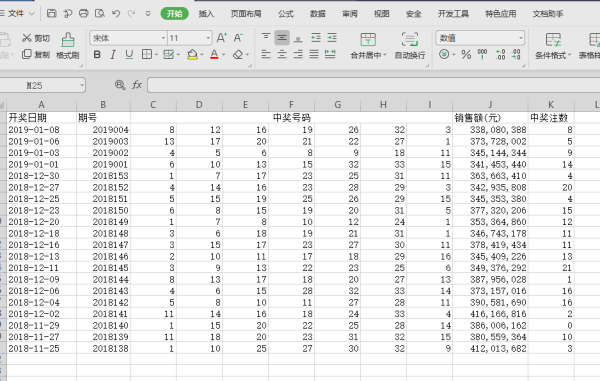Open 文件 menu dropdown arrow
This screenshot has width=600, height=381.
click(32, 14)
